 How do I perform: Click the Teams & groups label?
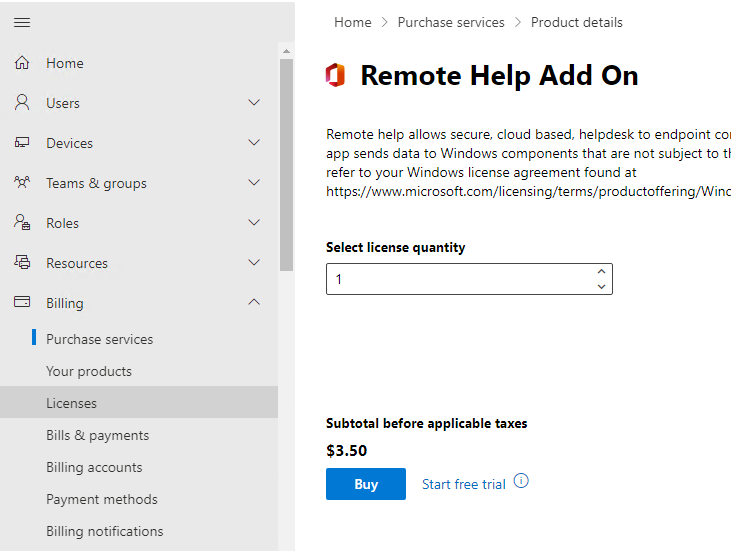click(96, 183)
